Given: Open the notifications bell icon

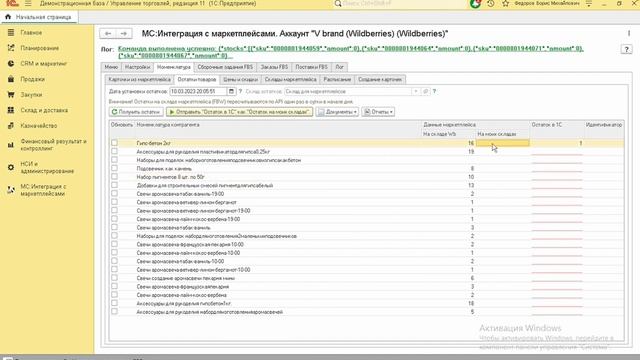Looking at the screenshot, I should tap(475, 4).
